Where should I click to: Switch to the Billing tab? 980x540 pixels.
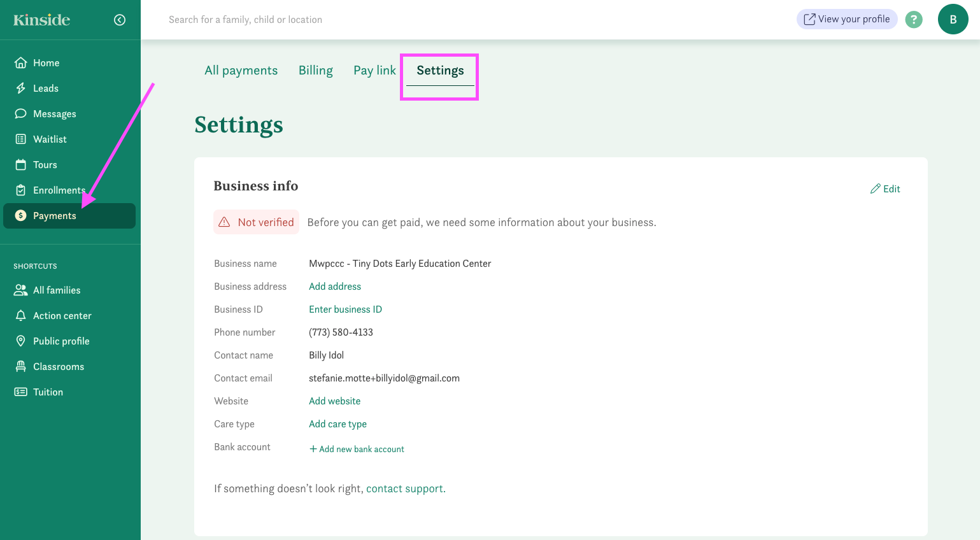316,71
